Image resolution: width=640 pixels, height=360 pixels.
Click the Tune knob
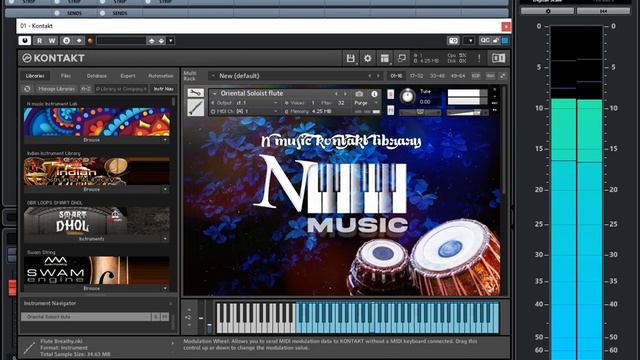point(407,96)
